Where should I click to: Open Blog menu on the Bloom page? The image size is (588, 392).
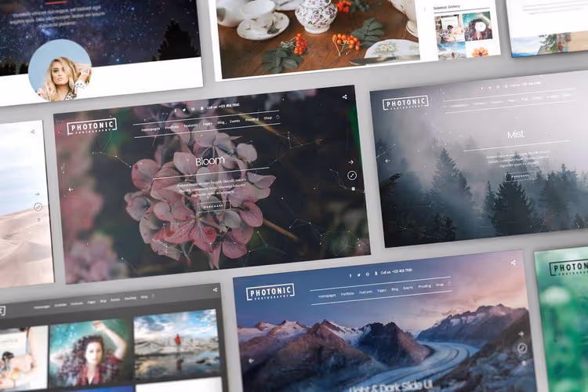221,122
